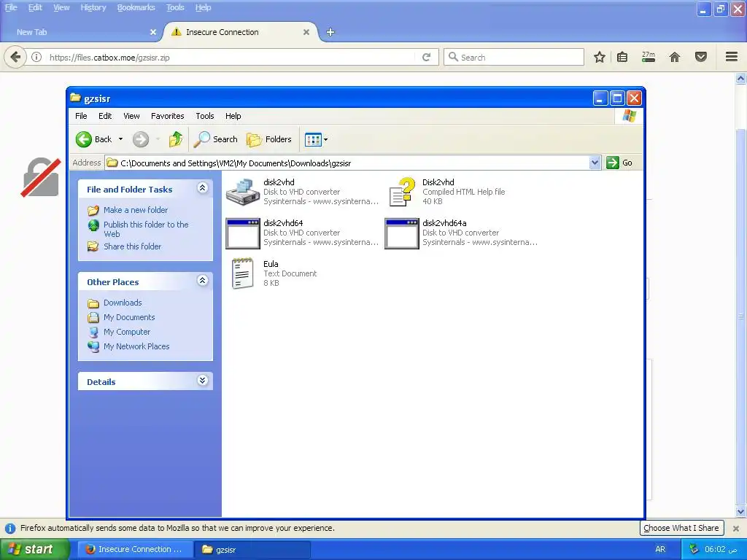Click the system tray network icon
This screenshot has width=747, height=560.
[694, 549]
